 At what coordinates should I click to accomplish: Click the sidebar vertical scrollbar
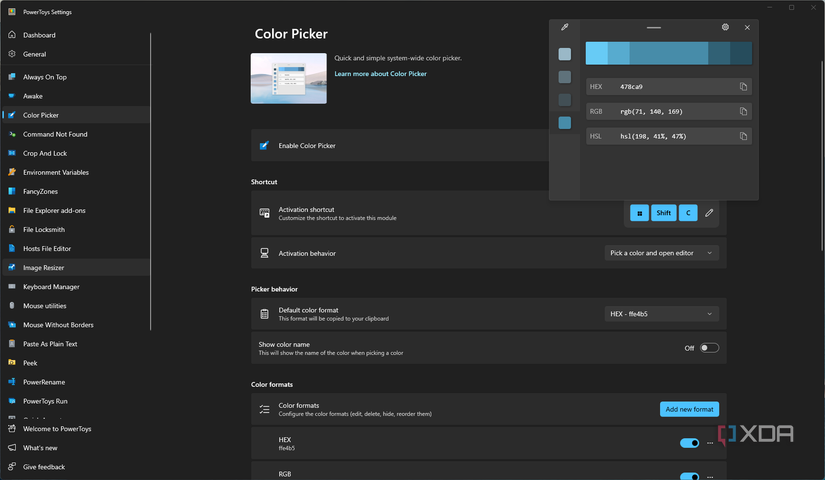click(x=150, y=182)
